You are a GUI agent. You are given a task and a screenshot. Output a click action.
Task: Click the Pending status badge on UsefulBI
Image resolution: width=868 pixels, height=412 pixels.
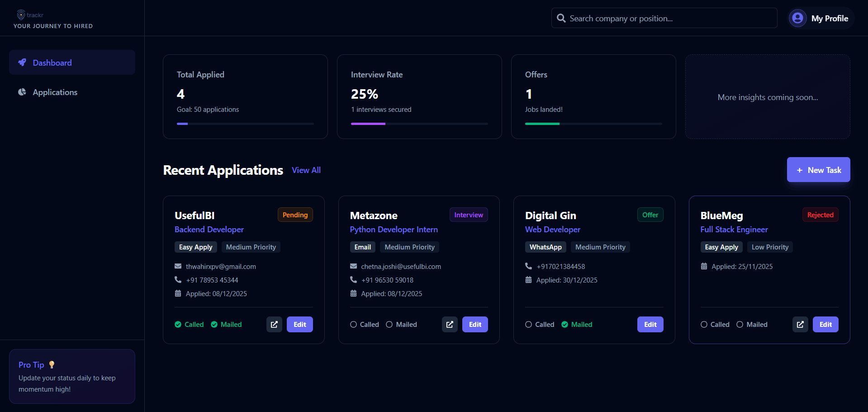(x=295, y=215)
